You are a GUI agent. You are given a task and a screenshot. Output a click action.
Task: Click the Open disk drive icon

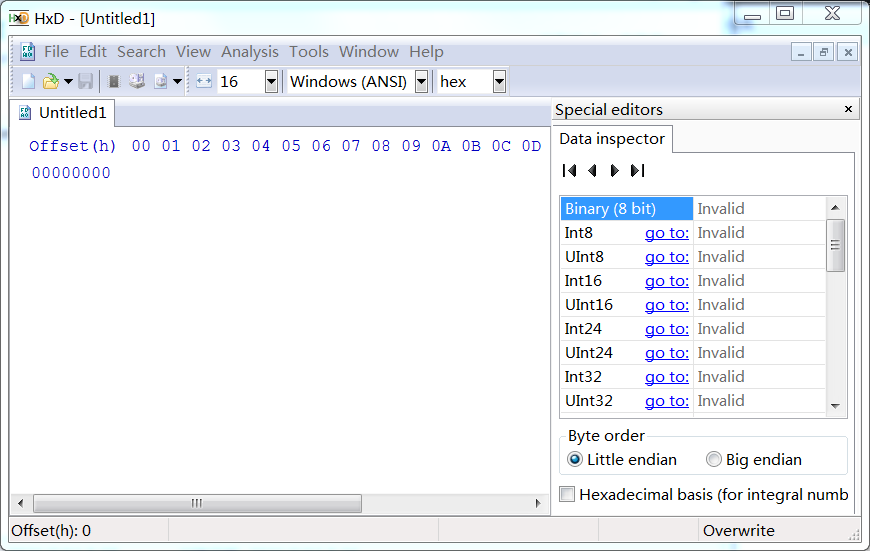tap(137, 82)
